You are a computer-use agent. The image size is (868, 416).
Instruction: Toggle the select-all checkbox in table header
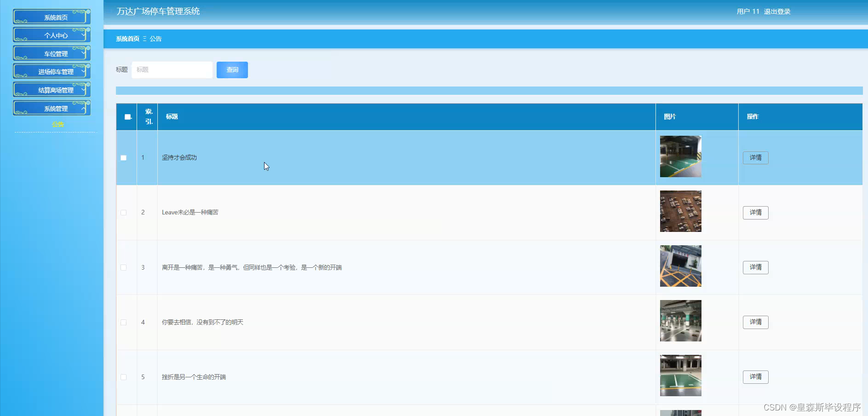pos(128,117)
